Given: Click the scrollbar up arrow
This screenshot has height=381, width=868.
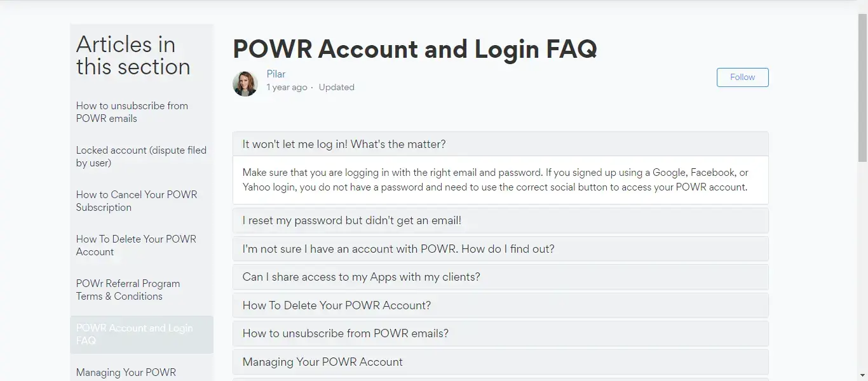Looking at the screenshot, I should [x=864, y=4].
